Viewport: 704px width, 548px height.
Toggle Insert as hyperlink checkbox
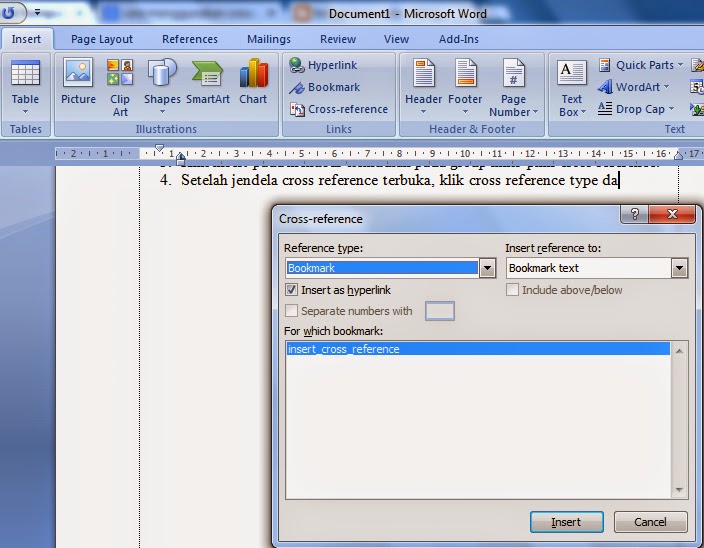(x=291, y=290)
